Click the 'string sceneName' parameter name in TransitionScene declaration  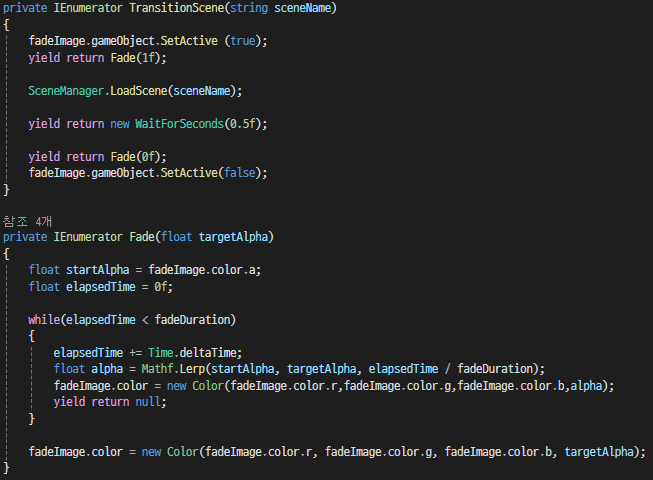[303, 8]
